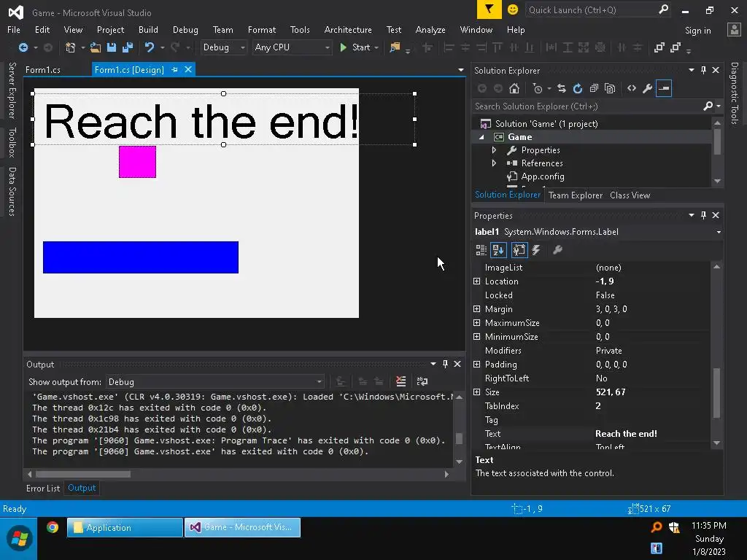
Task: Click the Collapse All icon in Solution Explorer
Action: click(594, 88)
